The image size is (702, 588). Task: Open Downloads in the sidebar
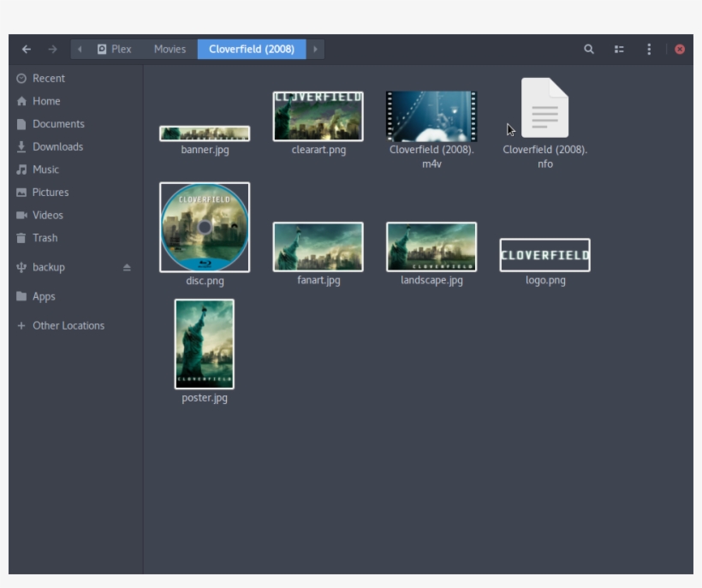75,146
